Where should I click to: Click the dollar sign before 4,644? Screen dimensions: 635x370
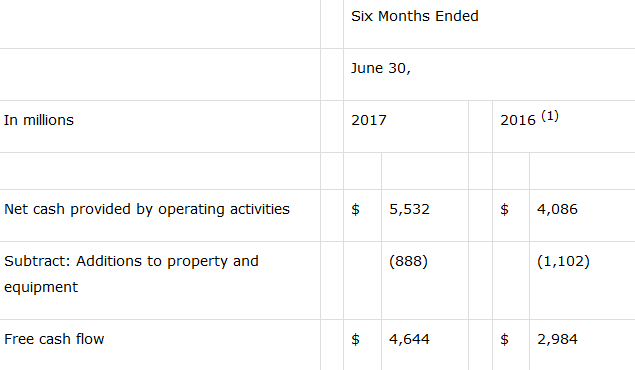[355, 339]
